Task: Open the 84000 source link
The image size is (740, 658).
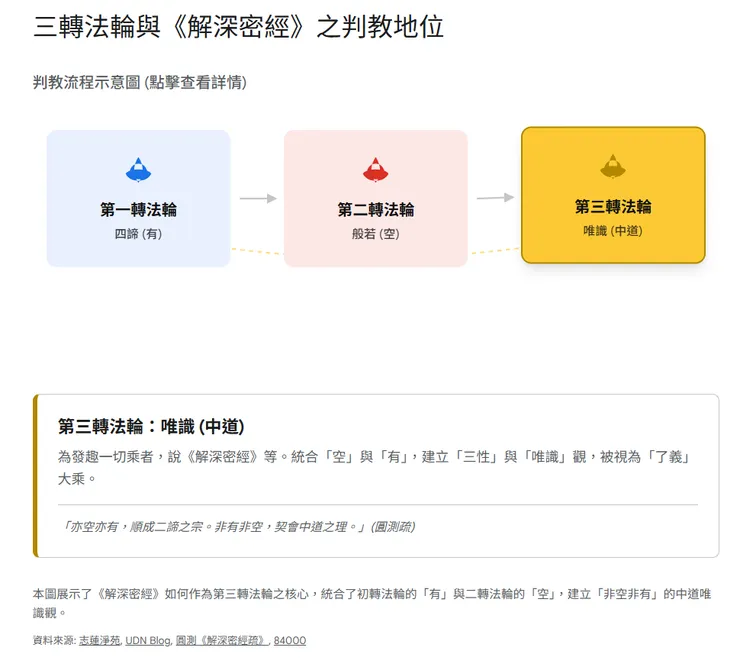Action: (x=290, y=641)
